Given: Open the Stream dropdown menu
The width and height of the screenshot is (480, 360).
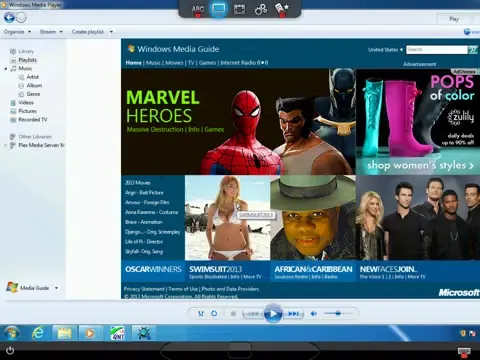Looking at the screenshot, I should coord(51,32).
